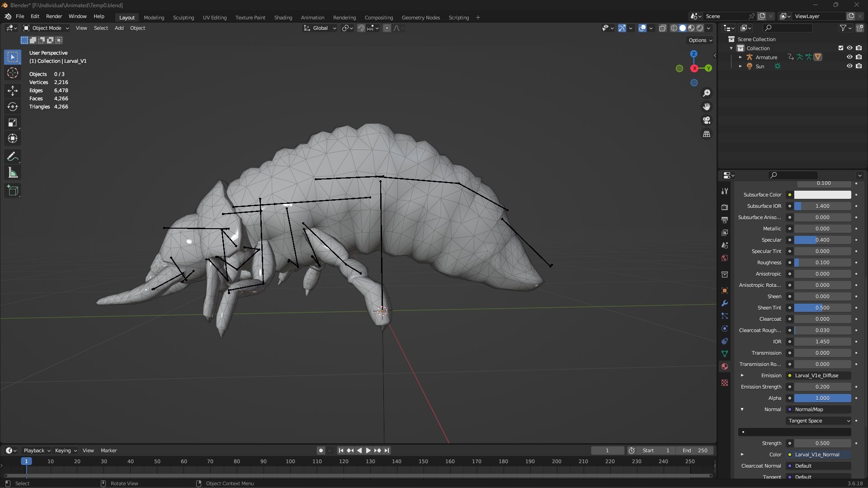This screenshot has width=868, height=488.
Task: Open the viewport Add menu
Action: pos(119,28)
